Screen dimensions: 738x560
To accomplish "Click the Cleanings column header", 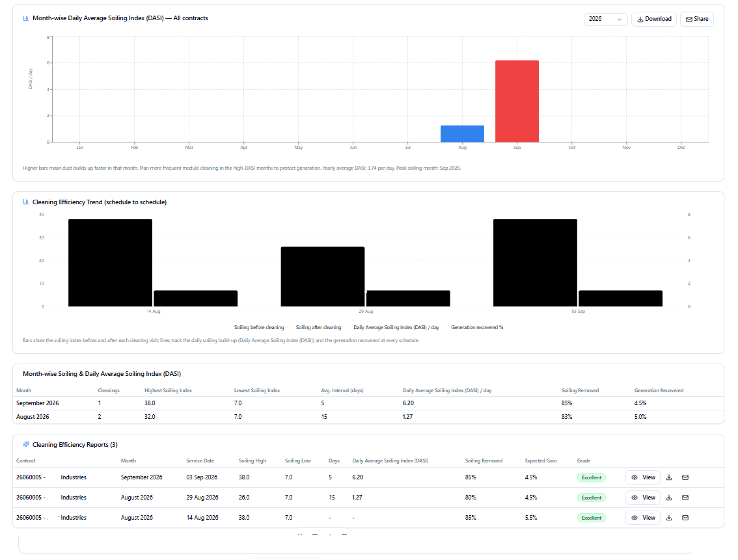I will click(x=109, y=390).
